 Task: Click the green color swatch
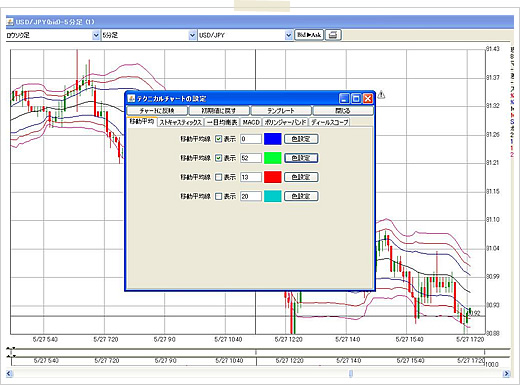point(273,158)
